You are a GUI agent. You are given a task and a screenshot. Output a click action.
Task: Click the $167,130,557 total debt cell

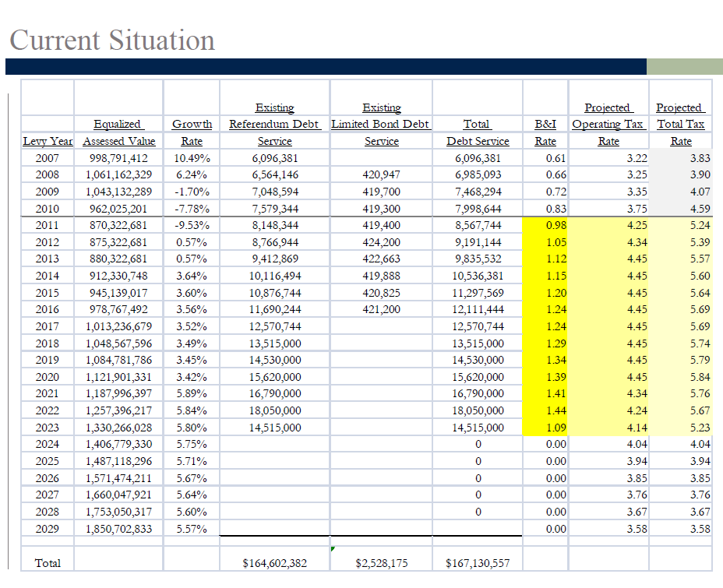click(478, 562)
